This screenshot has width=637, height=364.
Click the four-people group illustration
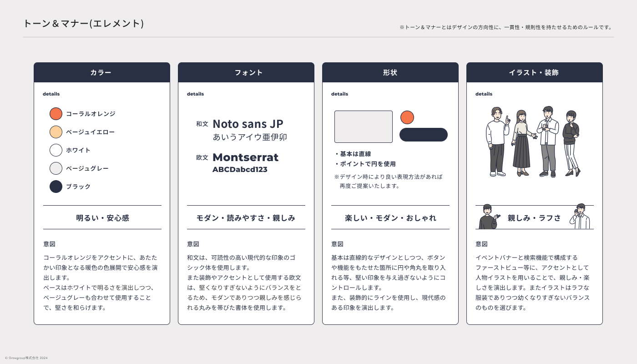[x=534, y=142]
